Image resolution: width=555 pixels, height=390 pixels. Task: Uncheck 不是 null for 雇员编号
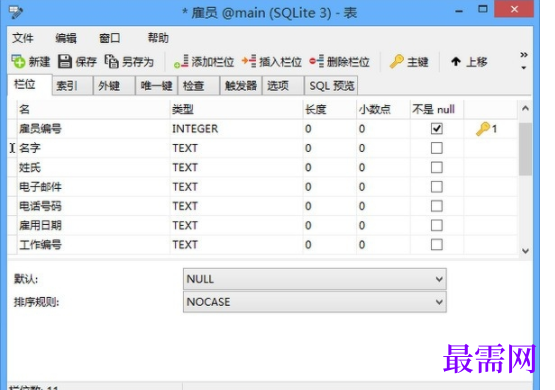(436, 128)
